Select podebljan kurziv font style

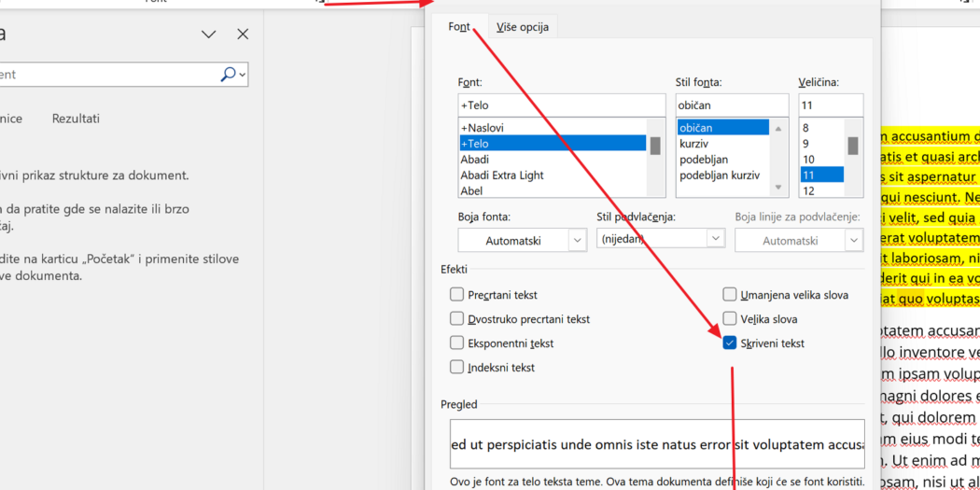(x=723, y=175)
